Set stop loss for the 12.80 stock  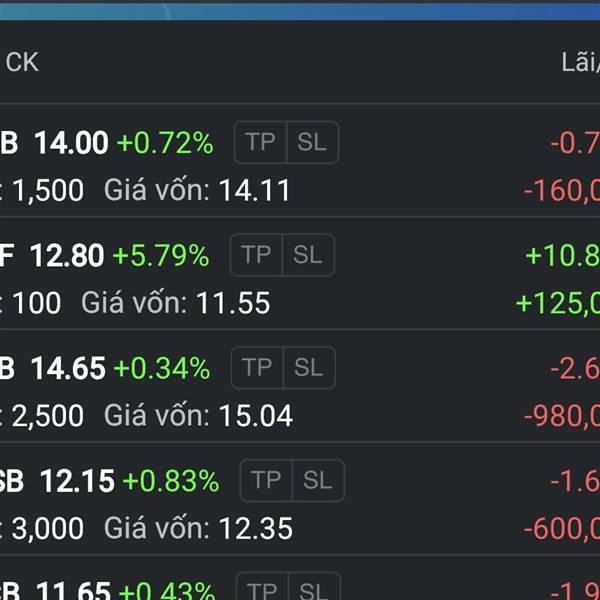coord(308,256)
